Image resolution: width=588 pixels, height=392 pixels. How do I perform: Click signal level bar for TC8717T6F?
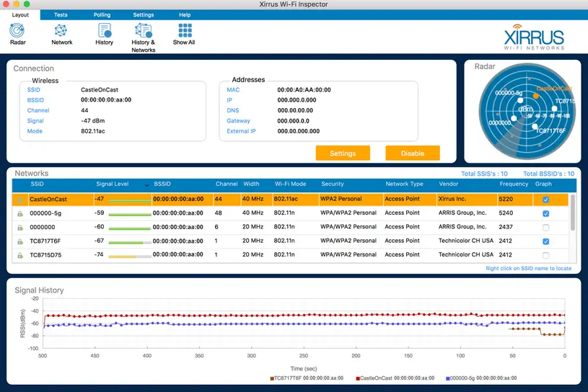tap(130, 243)
